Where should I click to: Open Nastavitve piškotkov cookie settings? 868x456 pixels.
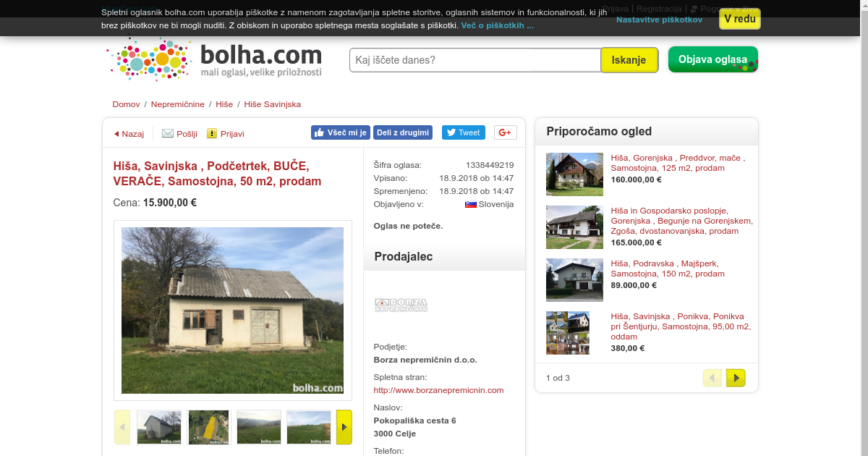pyautogui.click(x=659, y=20)
